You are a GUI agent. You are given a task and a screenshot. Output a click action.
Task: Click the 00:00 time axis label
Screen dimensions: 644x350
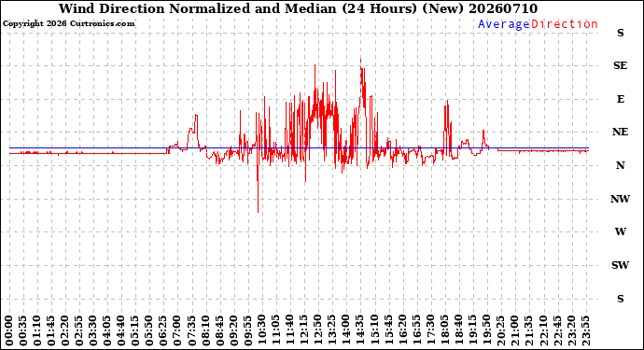pyautogui.click(x=9, y=331)
